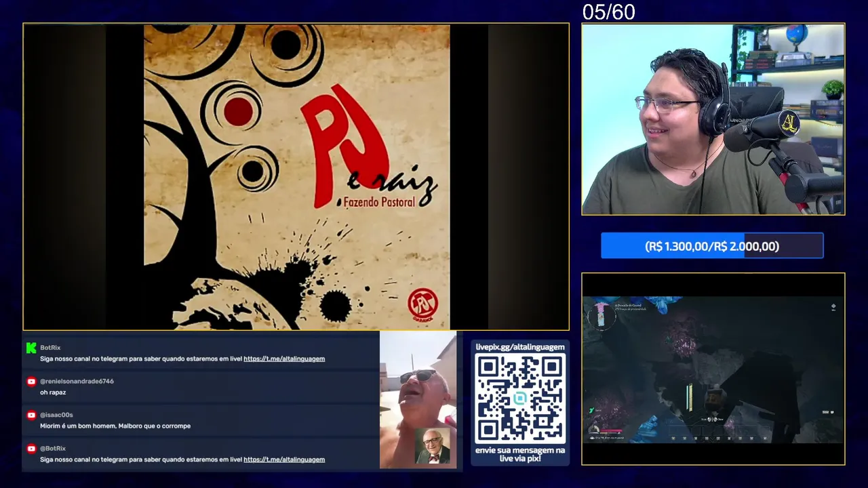The width and height of the screenshot is (868, 488).
Task: Click YouTube icon next to @renielsonandrade6746
Action: (31, 382)
